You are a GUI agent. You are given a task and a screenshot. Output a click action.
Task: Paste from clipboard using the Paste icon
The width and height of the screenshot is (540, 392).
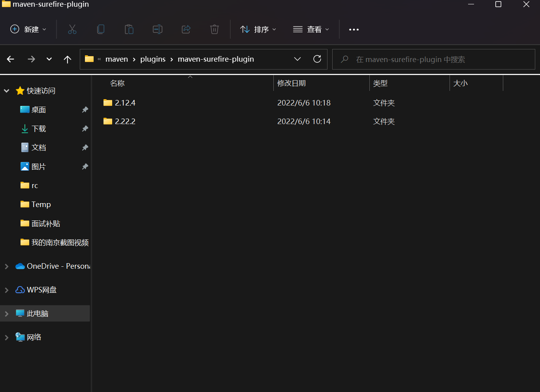(129, 29)
